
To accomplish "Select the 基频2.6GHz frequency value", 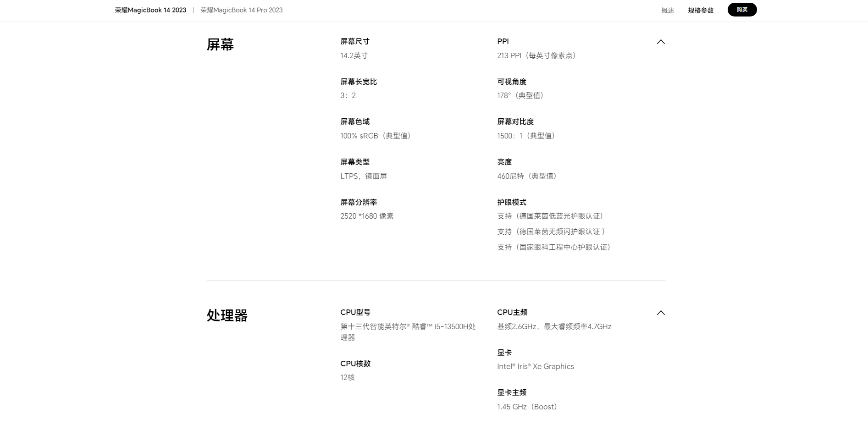I will pos(554,326).
